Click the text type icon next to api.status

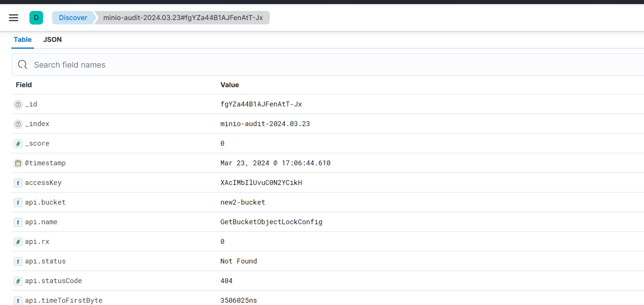pyautogui.click(x=18, y=261)
